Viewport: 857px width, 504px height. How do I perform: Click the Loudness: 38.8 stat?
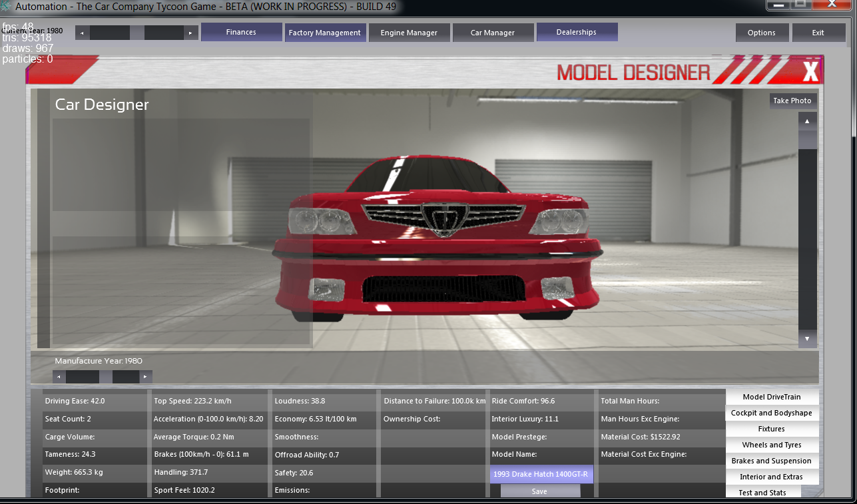[x=300, y=401]
